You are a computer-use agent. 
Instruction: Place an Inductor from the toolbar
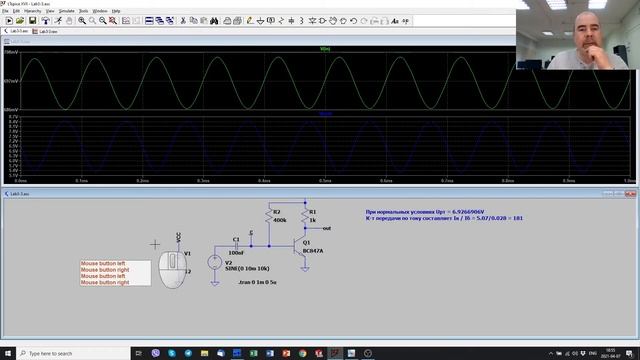point(302,21)
